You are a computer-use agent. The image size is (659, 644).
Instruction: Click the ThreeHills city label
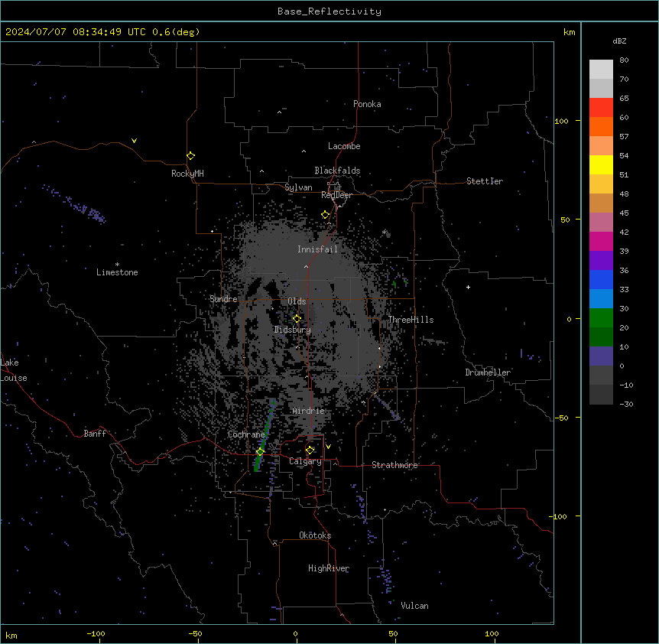pos(411,320)
